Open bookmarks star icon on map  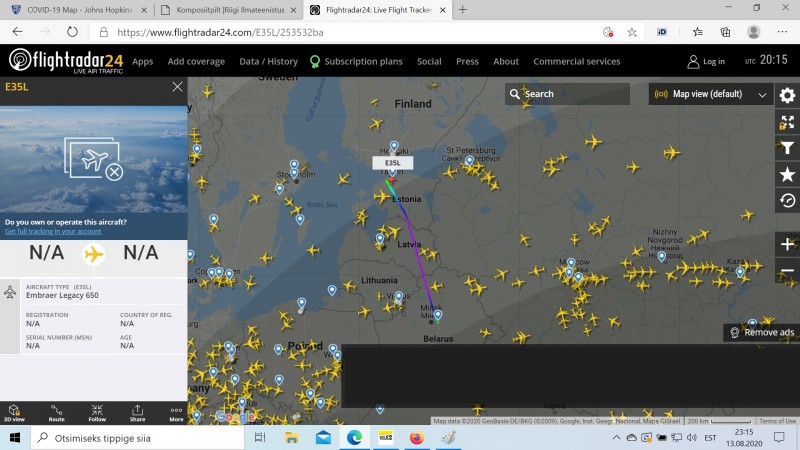click(x=787, y=174)
